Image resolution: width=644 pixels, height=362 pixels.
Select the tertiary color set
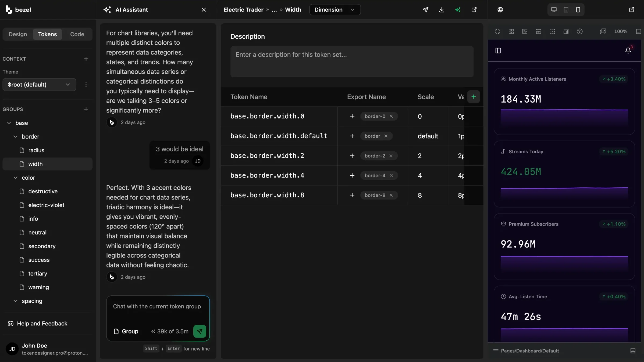point(47,273)
